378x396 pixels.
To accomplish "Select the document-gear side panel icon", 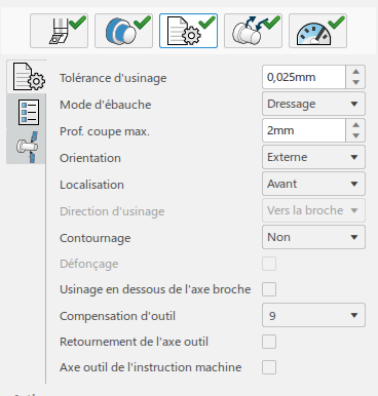I will tap(26, 77).
